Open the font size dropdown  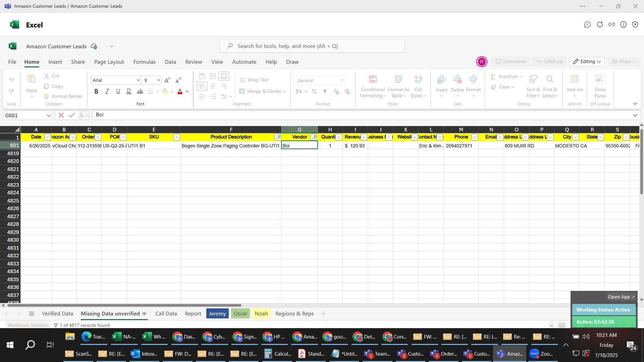click(158, 80)
